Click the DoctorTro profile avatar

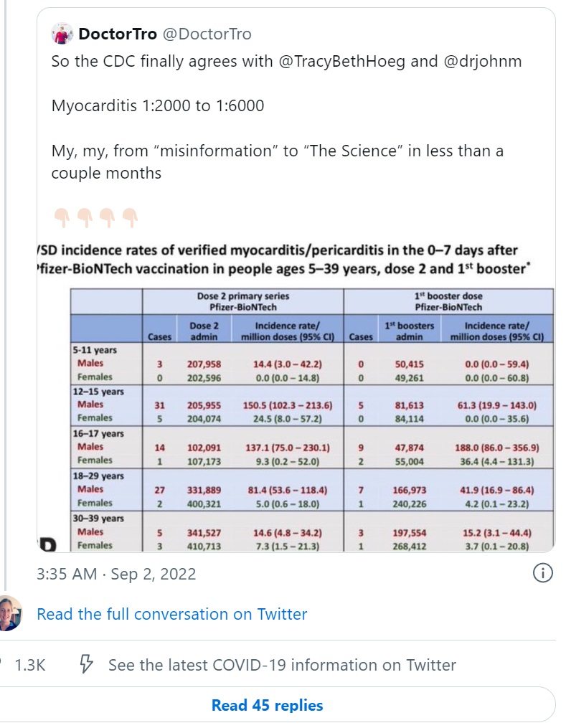(62, 34)
